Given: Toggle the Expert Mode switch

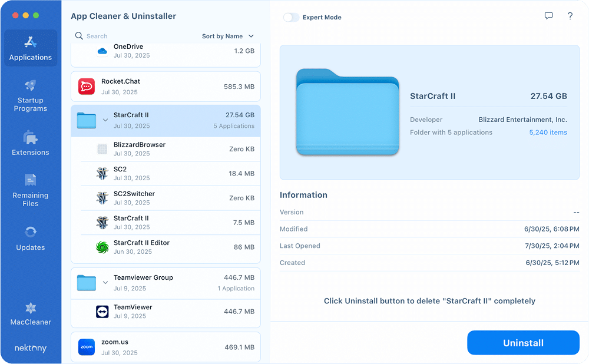Looking at the screenshot, I should coord(291,17).
